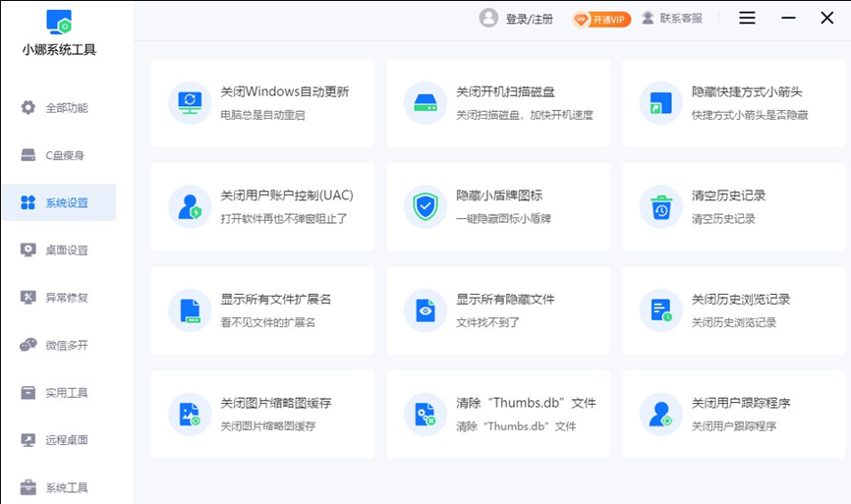The height and width of the screenshot is (504, 851).
Task: Click the 显示所有文件扩展名 title
Action: point(275,299)
